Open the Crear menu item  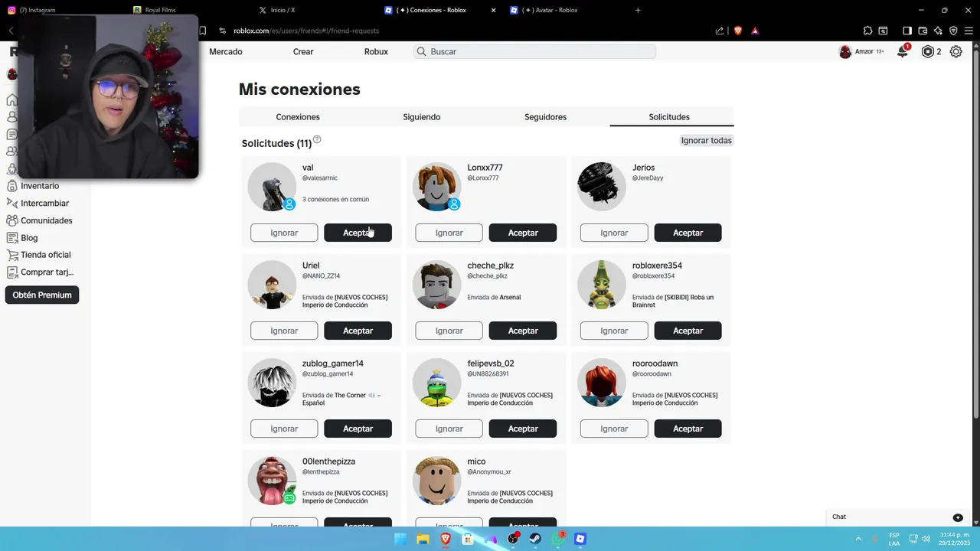303,51
